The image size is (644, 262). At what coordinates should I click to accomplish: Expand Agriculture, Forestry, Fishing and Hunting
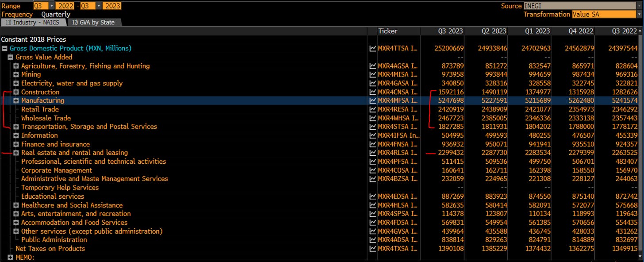(16, 66)
